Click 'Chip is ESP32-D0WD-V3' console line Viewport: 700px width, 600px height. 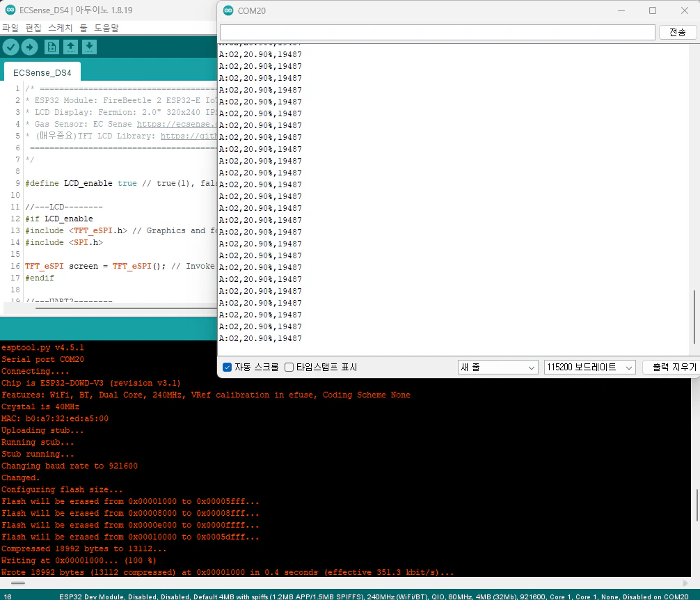[90, 383]
